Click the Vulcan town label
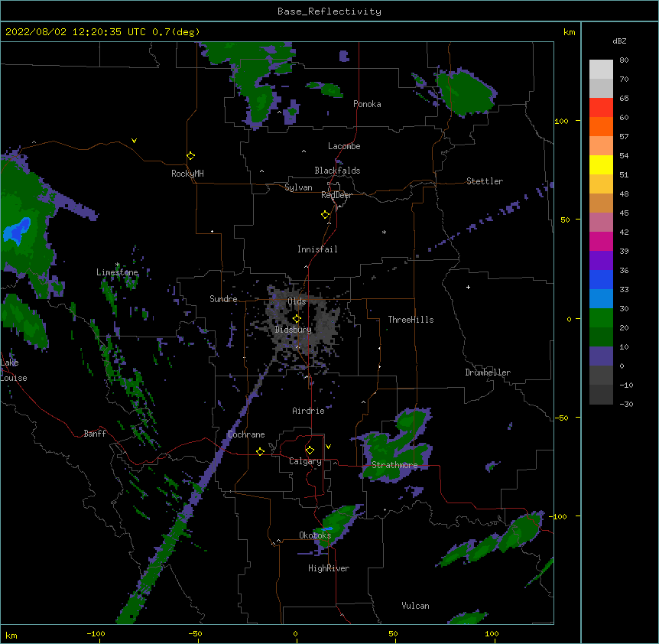 [415, 606]
